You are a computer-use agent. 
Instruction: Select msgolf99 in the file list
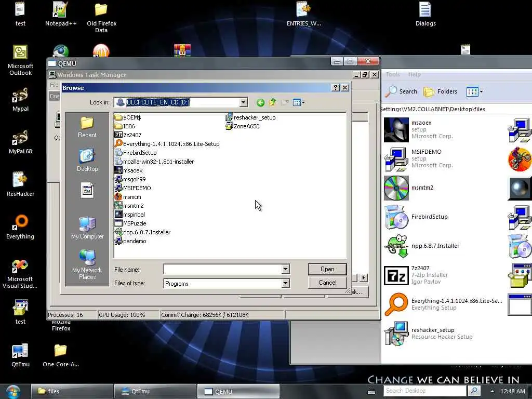coord(130,179)
